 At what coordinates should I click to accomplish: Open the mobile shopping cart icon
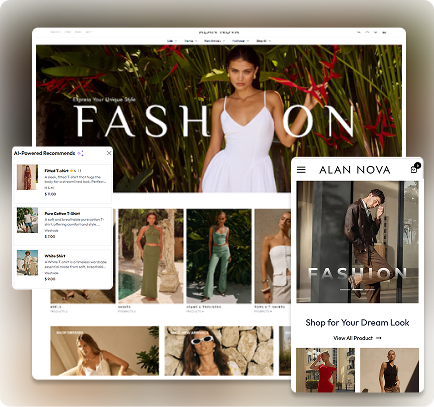point(415,168)
